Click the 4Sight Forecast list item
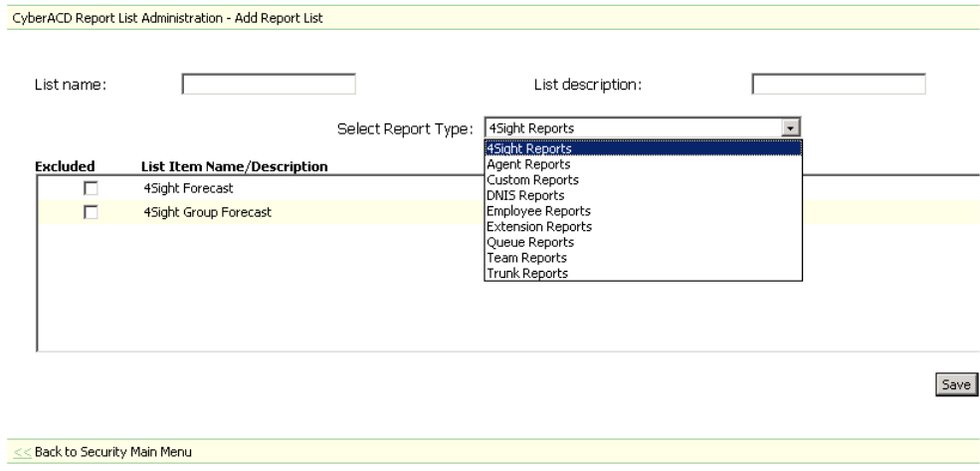Viewport: 980px width, 471px height. pyautogui.click(x=187, y=187)
